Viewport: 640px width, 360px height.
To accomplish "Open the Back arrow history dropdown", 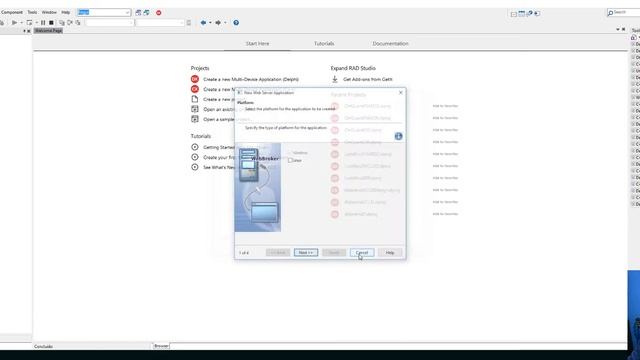I will point(210,23).
